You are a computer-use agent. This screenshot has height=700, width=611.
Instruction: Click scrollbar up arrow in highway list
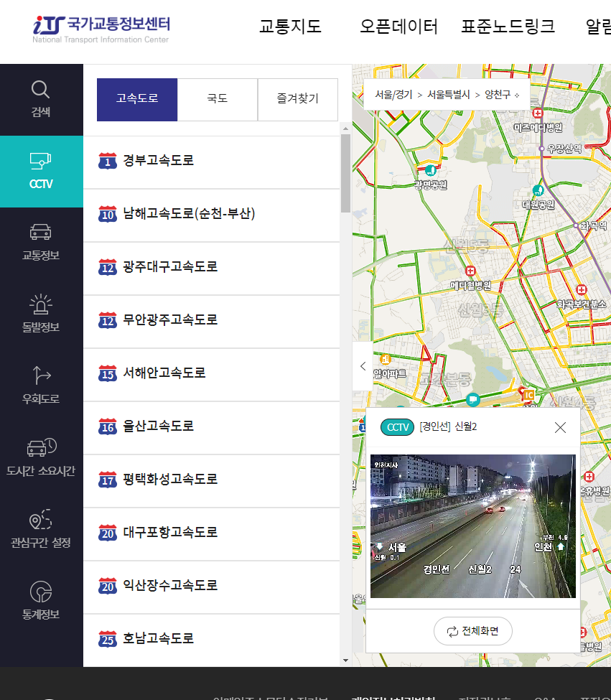(x=345, y=129)
